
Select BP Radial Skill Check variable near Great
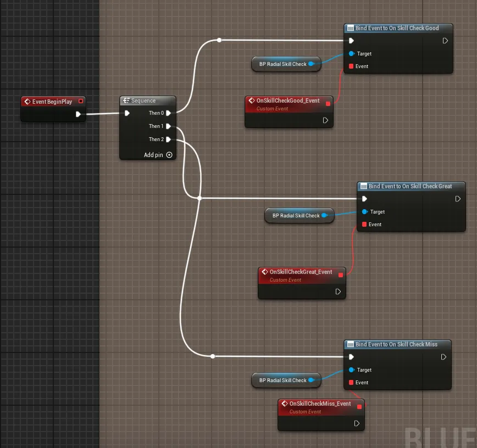tap(299, 215)
